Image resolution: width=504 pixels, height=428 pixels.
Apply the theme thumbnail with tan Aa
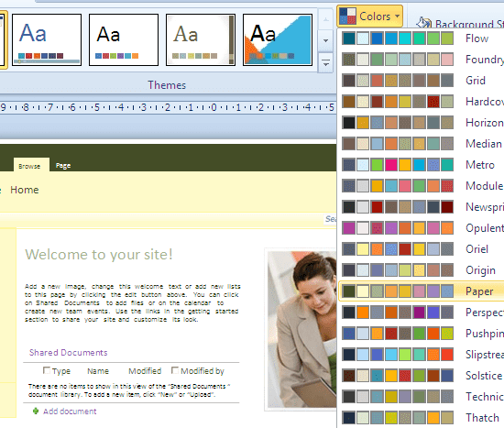(x=201, y=40)
